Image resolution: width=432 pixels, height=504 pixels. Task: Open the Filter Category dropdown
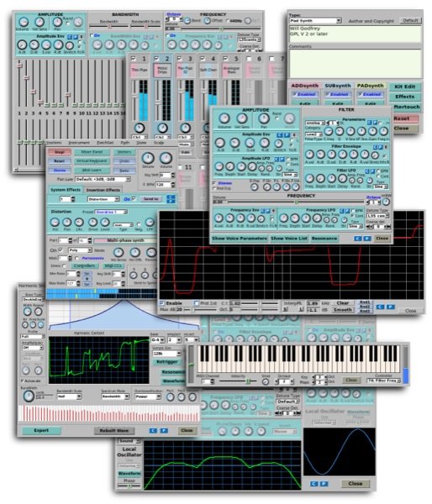coord(315,123)
